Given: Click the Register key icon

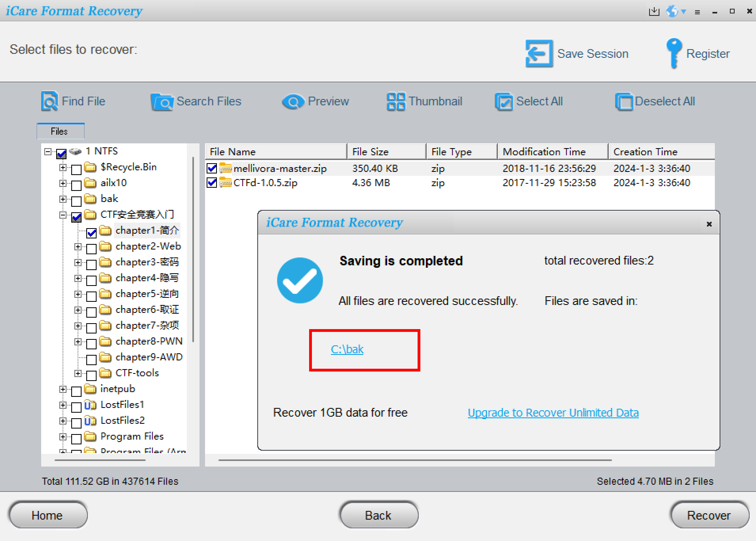Looking at the screenshot, I should click(674, 53).
